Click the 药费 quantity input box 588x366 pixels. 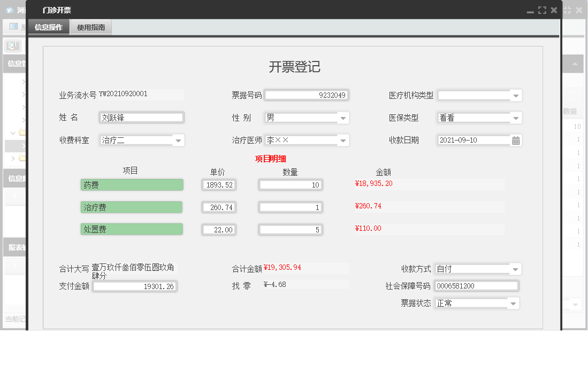click(291, 184)
